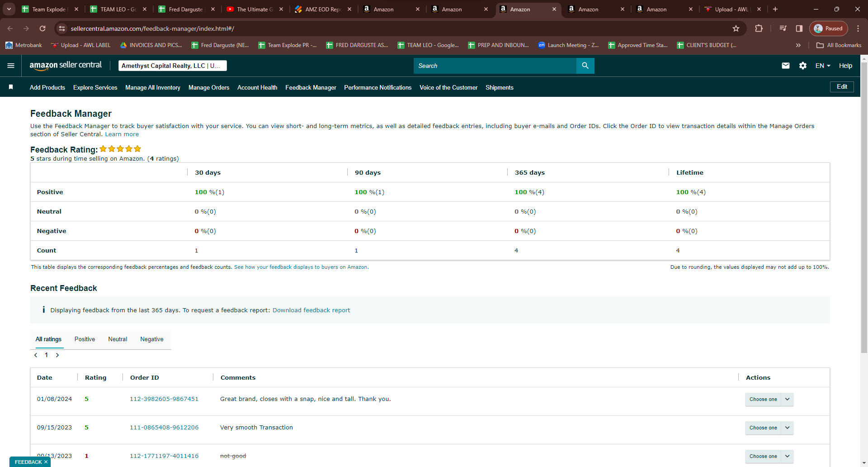Image resolution: width=868 pixels, height=467 pixels.
Task: Open the paused profile button
Action: tap(829, 29)
